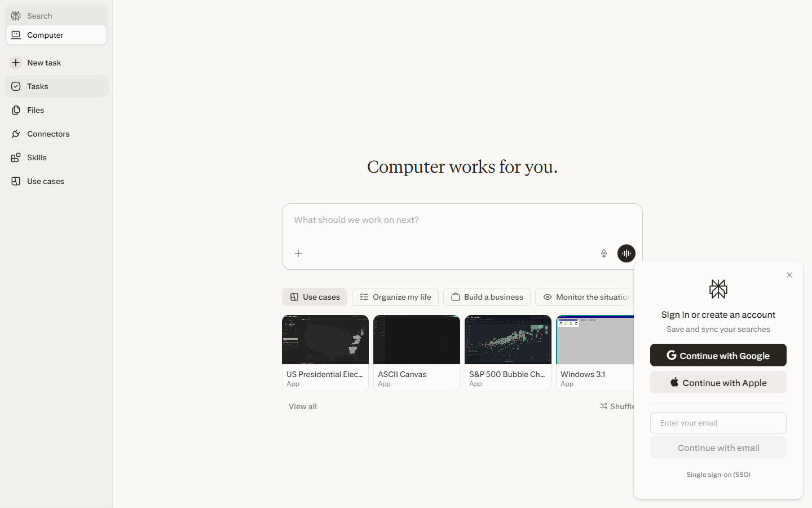This screenshot has width=812, height=508.
Task: Click the 'Computer works for you.' heading
Action: coord(462,167)
